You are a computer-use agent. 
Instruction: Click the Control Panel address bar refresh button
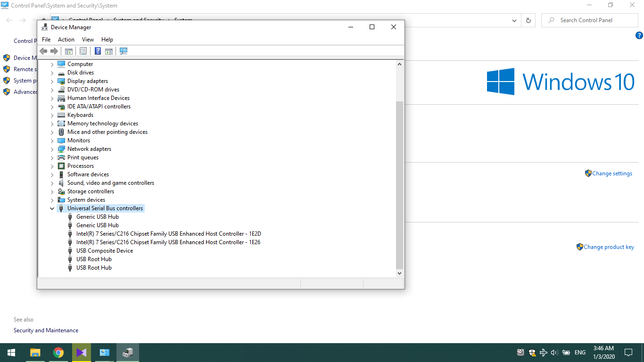pyautogui.click(x=528, y=20)
